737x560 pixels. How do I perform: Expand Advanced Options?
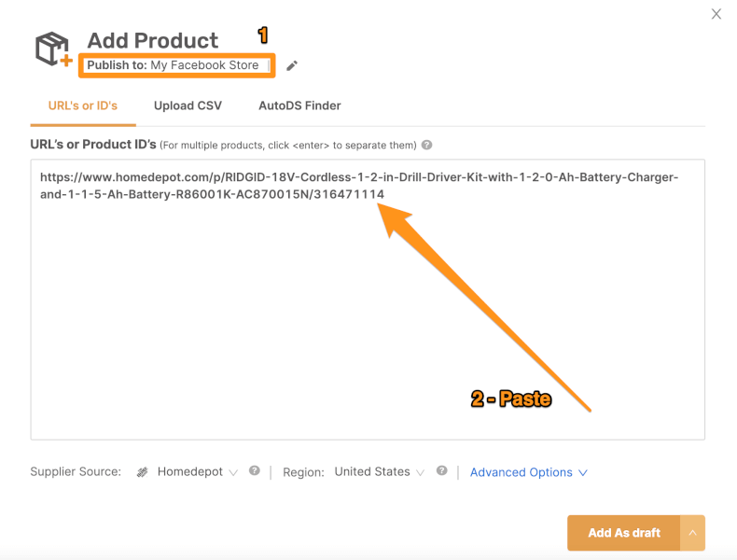[529, 472]
